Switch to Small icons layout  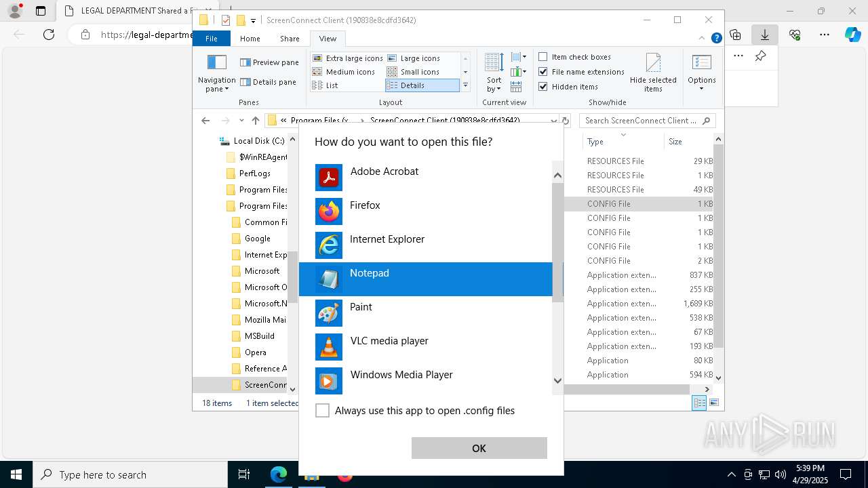(413, 72)
